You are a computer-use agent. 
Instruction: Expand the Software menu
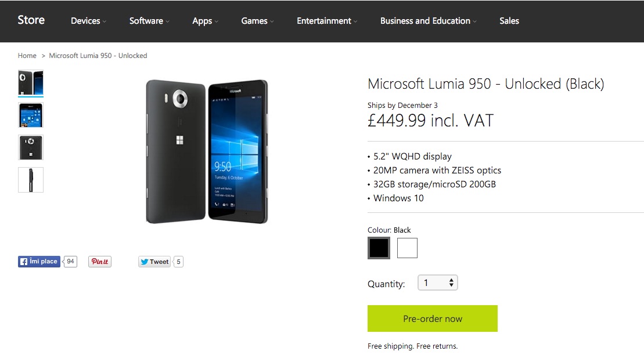pos(149,21)
